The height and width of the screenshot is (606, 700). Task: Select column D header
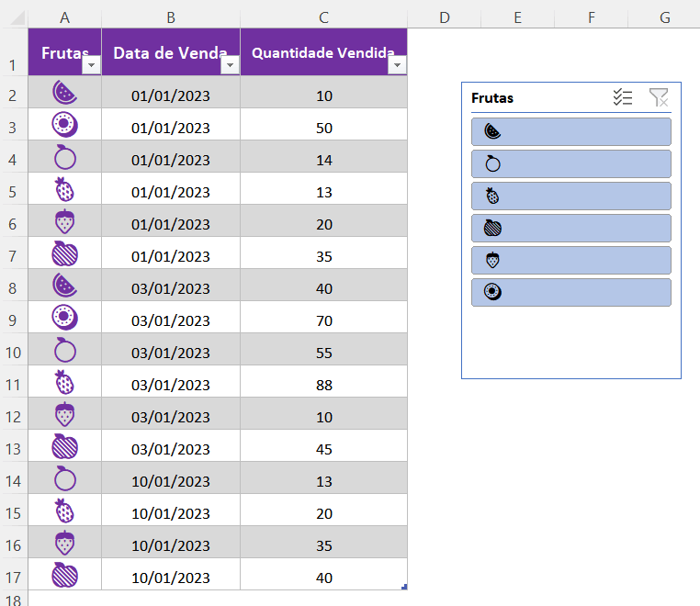tap(444, 17)
